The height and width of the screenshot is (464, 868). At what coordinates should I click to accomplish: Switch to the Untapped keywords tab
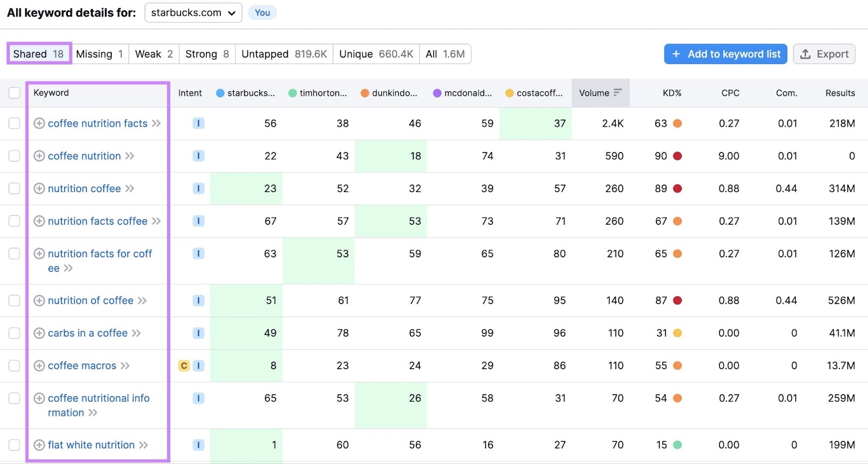tap(284, 54)
